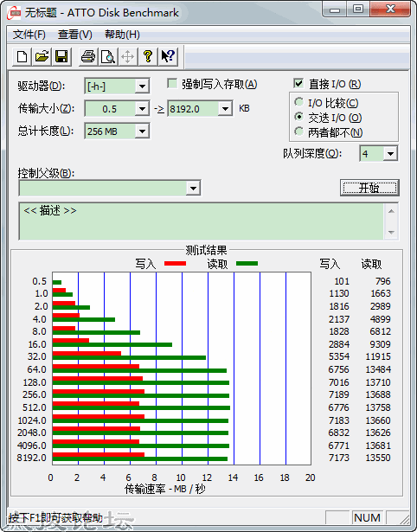The image size is (417, 532).
Task: Click inside the << 描述 >> text box
Action: pos(202,221)
